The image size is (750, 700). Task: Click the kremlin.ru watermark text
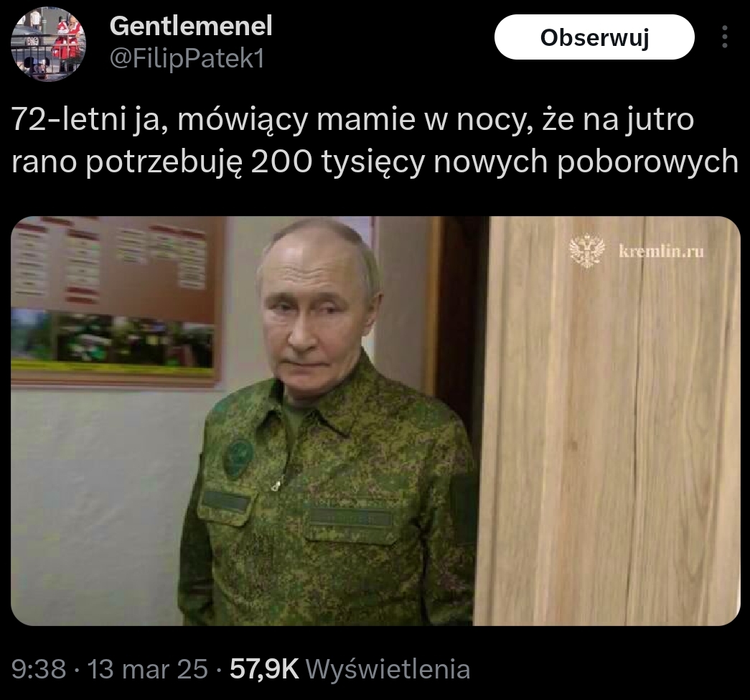[661, 251]
